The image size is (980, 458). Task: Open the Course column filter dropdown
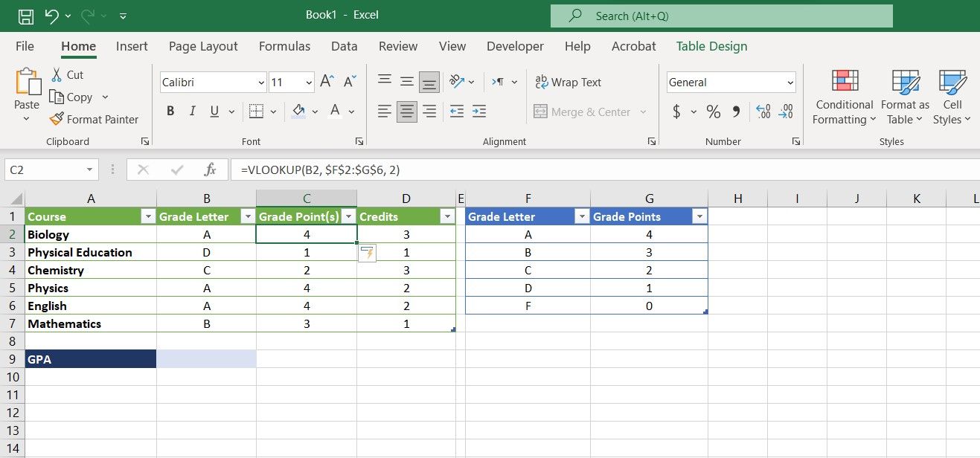[146, 216]
